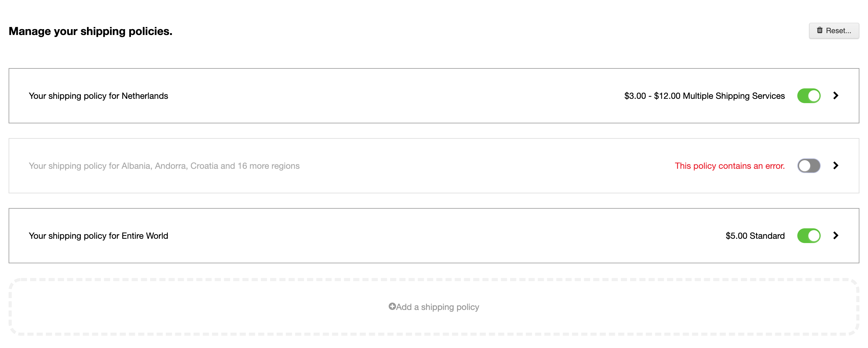Image resolution: width=868 pixels, height=348 pixels.
Task: Open the errored policy via its chevron
Action: (x=836, y=166)
